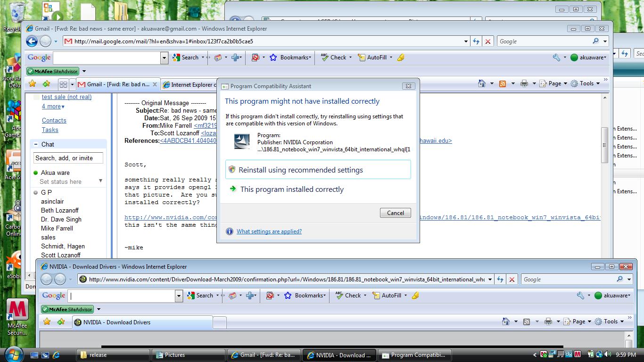The image size is (644, 362).
Task: Click the AutoFill highlighter icon in the Gmail window's toolbar
Action: tap(401, 58)
